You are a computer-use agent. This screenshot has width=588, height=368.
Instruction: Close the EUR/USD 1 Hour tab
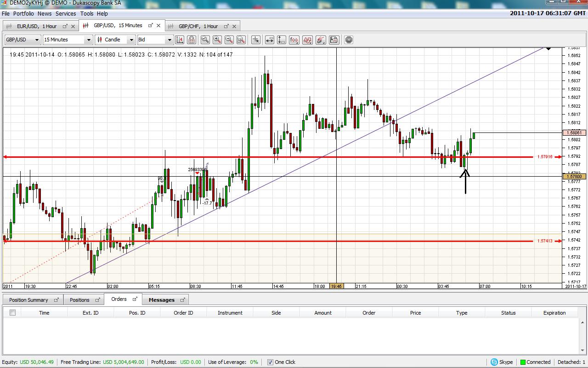click(73, 26)
